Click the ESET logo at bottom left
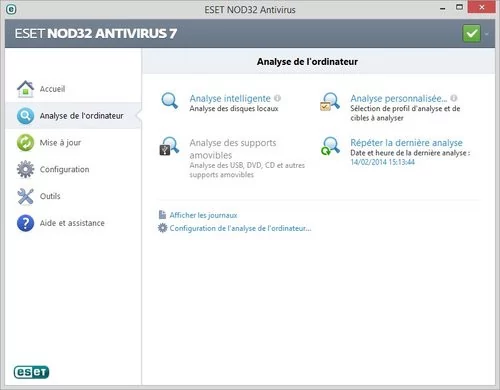This screenshot has width=500, height=390. click(31, 372)
